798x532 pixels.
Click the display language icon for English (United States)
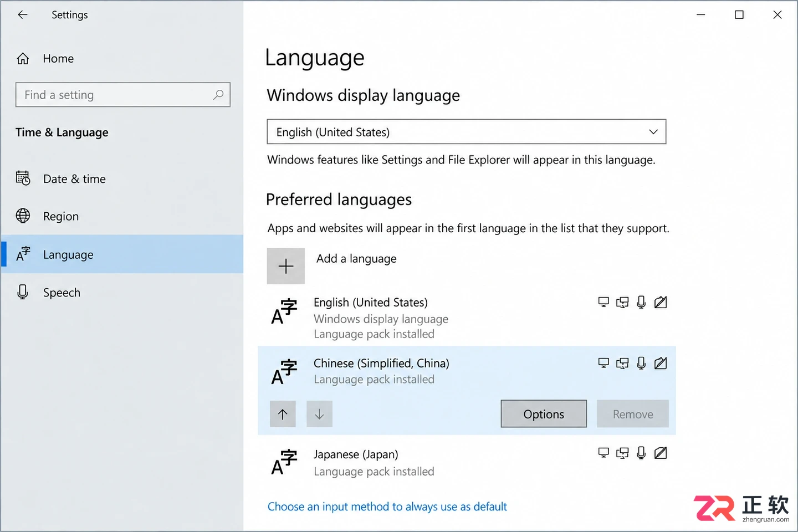point(603,302)
